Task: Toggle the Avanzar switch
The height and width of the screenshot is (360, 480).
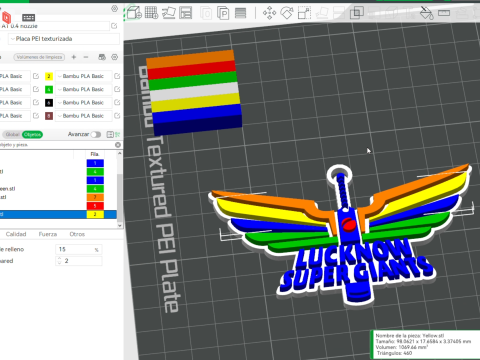Action: pos(96,134)
